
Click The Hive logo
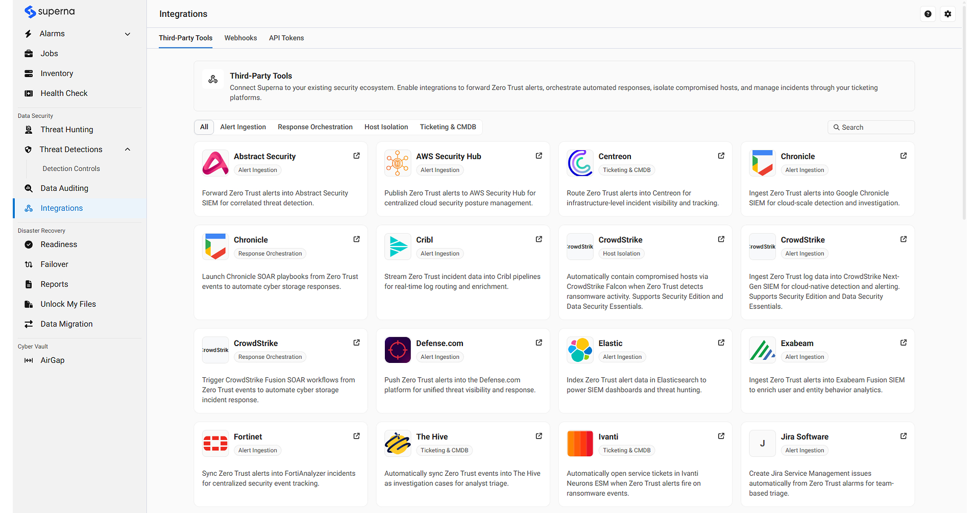398,444
